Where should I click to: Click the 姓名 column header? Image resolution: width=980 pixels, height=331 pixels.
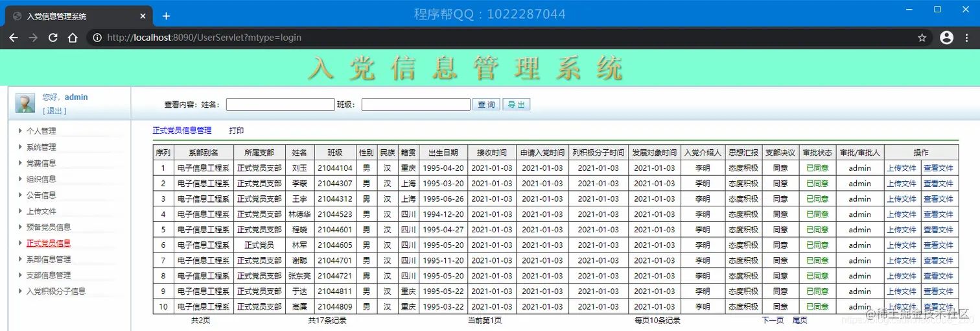[x=299, y=153]
